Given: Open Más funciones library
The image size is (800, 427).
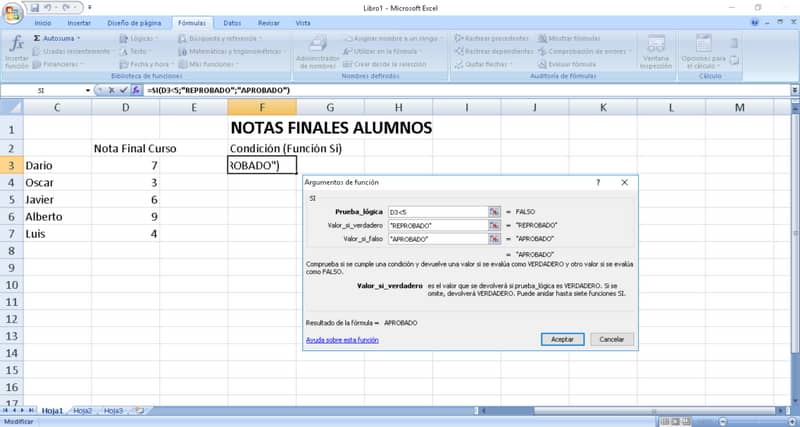Looking at the screenshot, I should coord(208,64).
